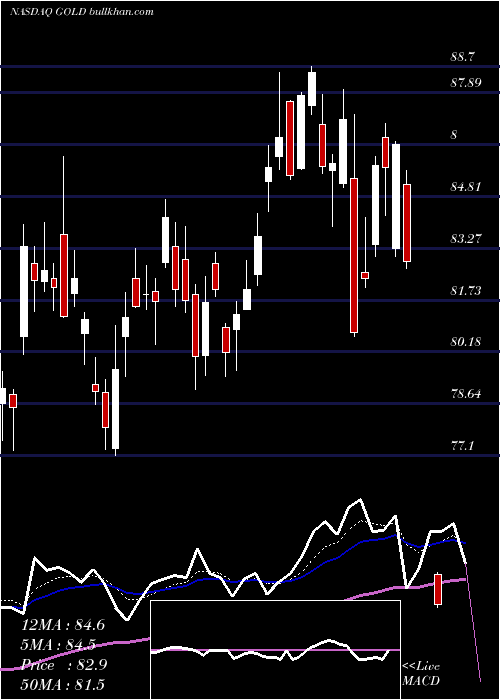Click the Price : 82.9 reading
The width and height of the screenshot is (500, 700).
point(64,665)
